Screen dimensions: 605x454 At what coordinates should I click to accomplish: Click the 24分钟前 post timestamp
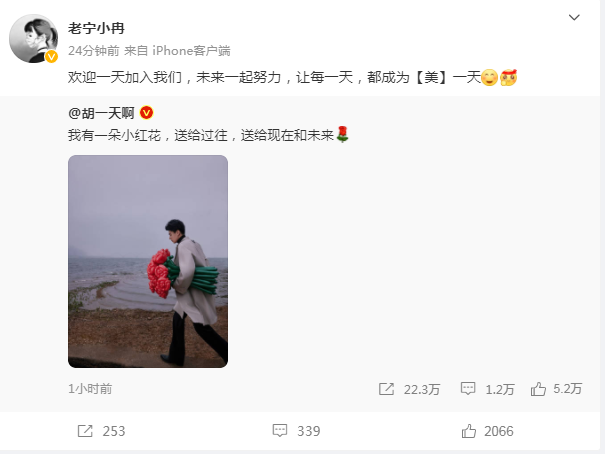click(93, 51)
